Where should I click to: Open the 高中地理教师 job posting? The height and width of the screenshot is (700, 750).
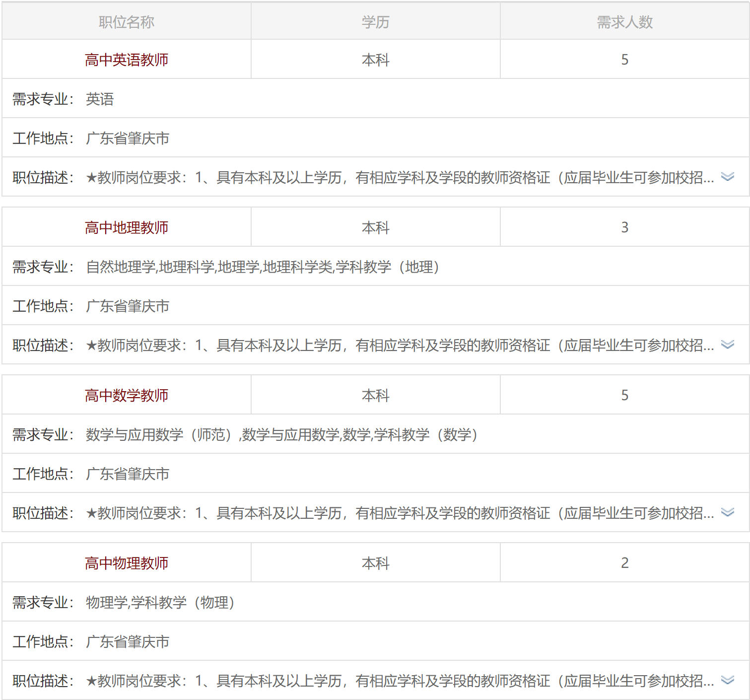pos(127,227)
